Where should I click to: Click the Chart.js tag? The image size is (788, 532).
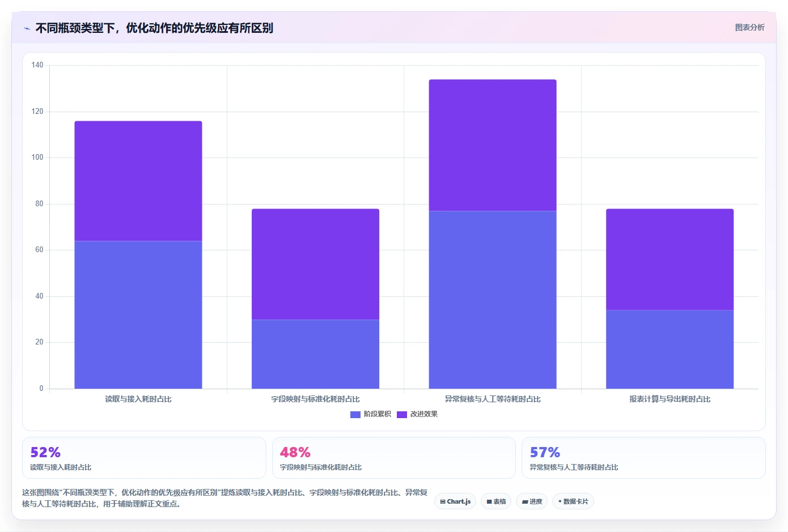[455, 501]
